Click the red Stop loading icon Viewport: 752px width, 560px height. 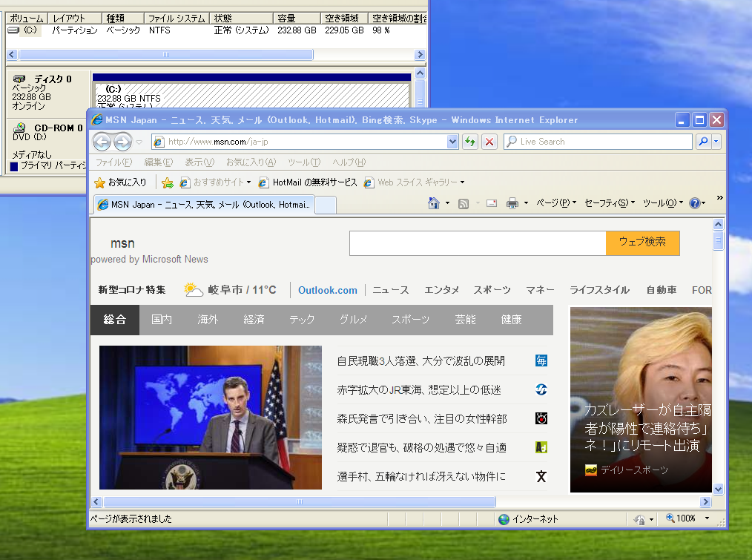pyautogui.click(x=489, y=142)
